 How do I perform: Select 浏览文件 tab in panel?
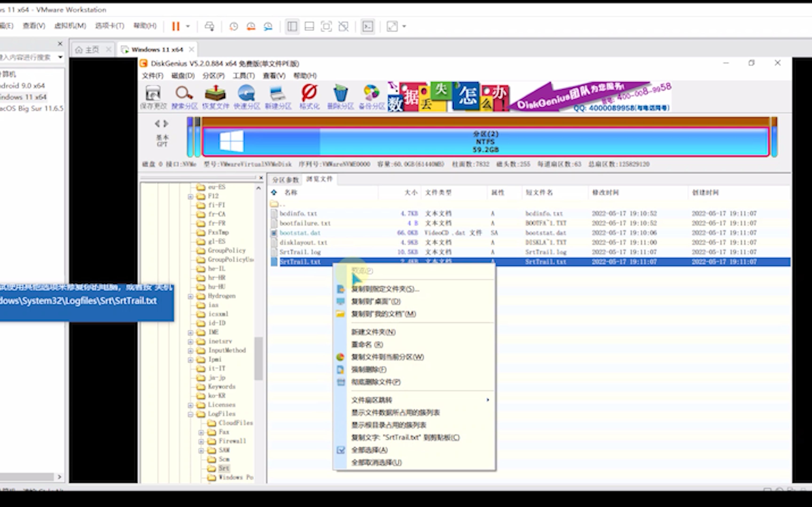pos(319,179)
